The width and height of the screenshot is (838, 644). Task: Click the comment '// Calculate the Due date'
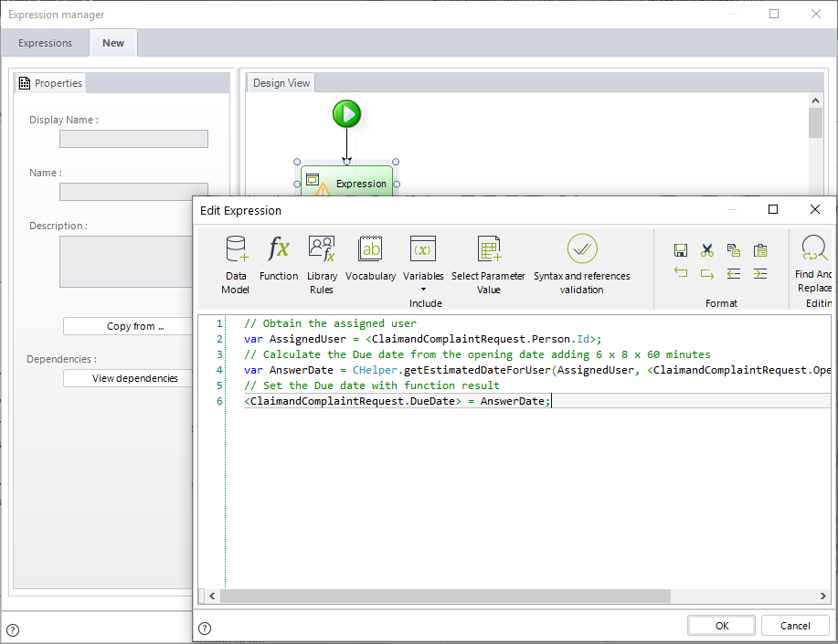[x=477, y=354]
